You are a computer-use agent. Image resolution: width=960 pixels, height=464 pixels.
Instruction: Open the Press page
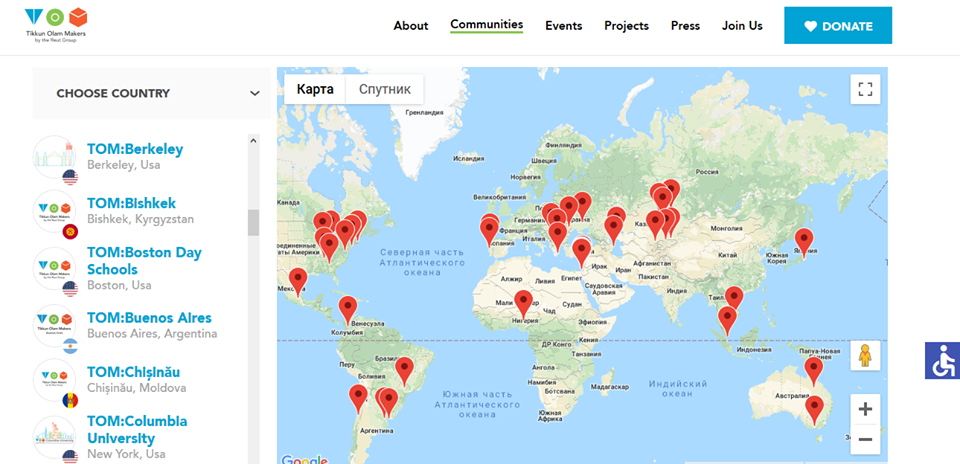tap(685, 26)
